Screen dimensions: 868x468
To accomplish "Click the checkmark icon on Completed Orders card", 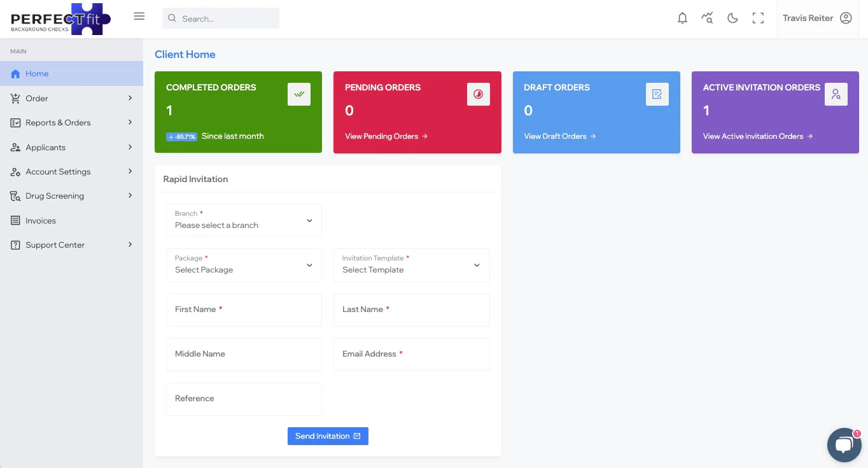I will [299, 94].
